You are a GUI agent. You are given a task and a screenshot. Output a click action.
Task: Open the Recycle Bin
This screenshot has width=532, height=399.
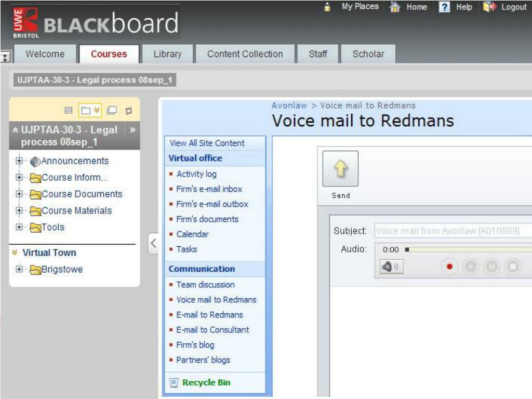(206, 382)
